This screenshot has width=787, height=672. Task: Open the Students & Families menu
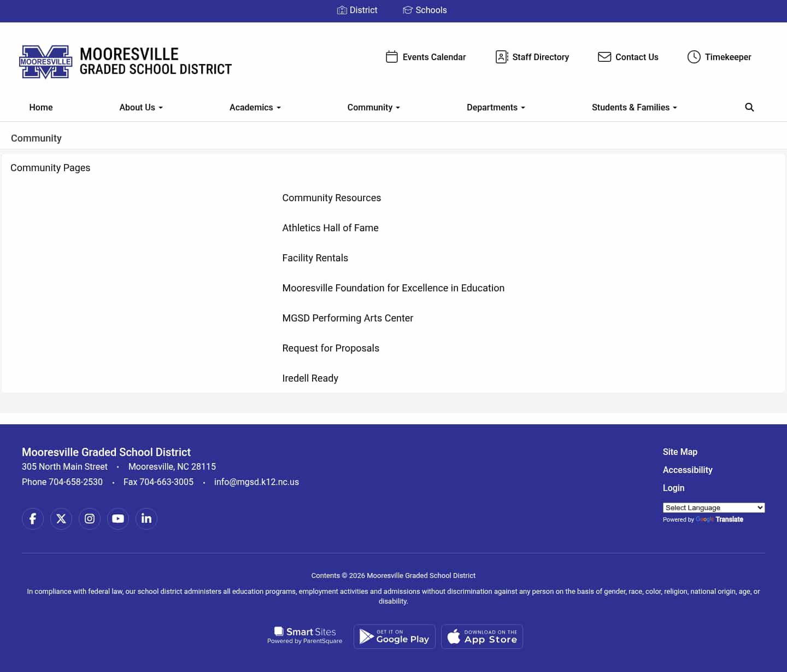point(634,107)
